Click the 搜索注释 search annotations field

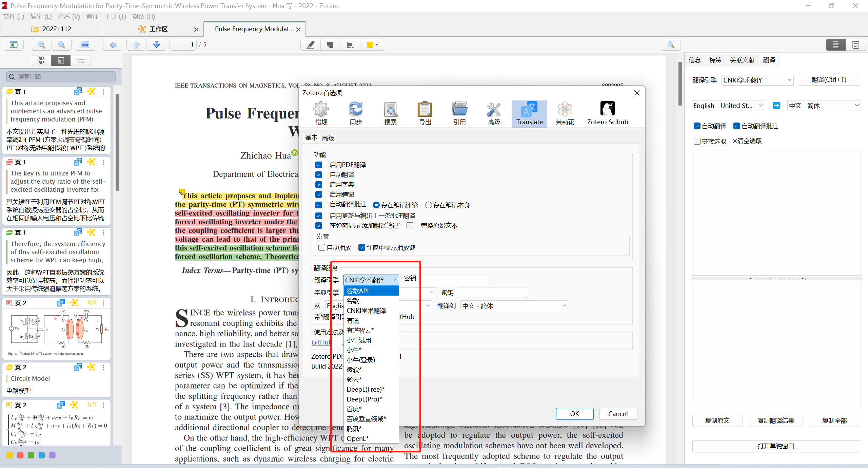61,77
